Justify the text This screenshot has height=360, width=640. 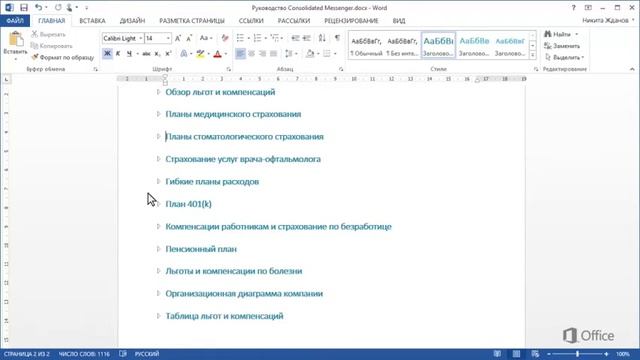(273, 53)
